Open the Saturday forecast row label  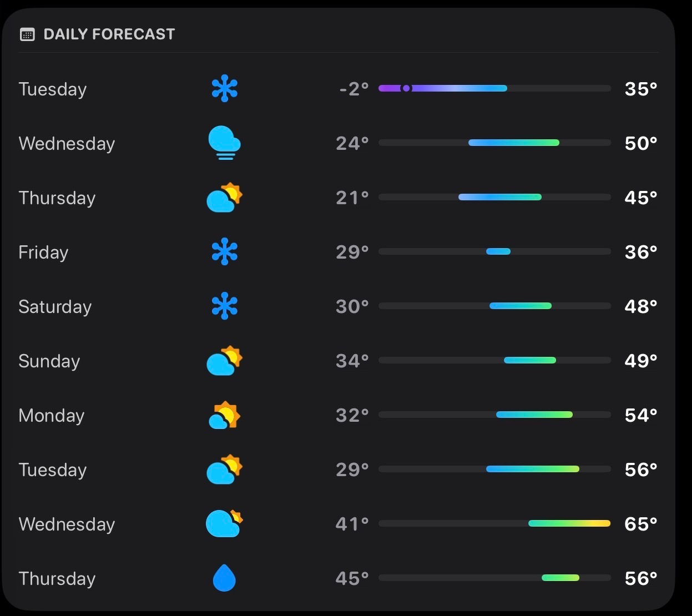(55, 307)
